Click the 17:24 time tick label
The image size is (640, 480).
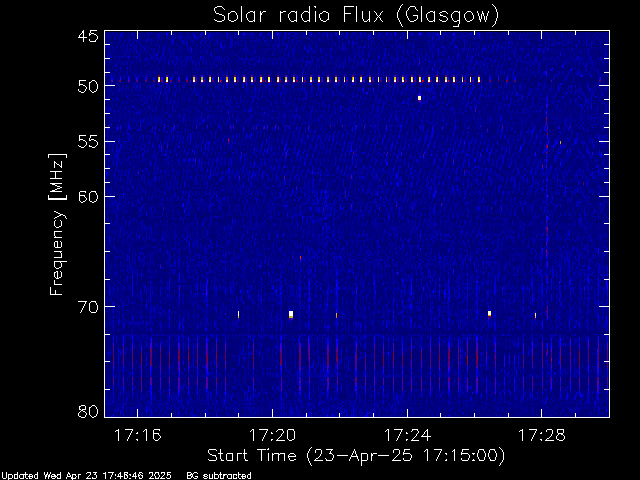407,435
